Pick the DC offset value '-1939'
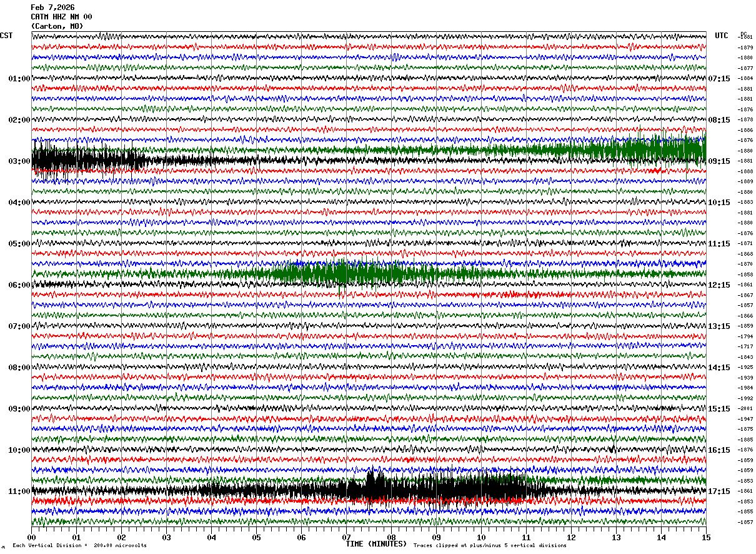The image size is (756, 554). click(x=745, y=378)
